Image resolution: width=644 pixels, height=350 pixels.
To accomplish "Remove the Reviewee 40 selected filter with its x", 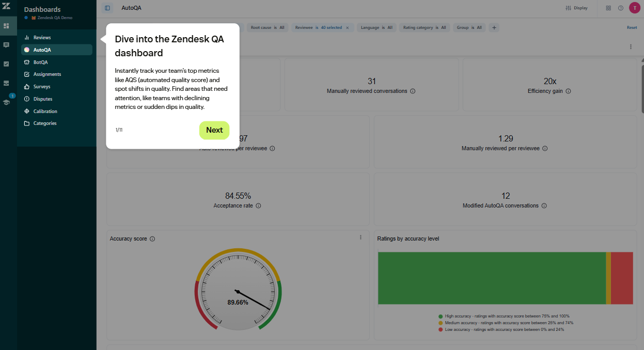I will point(347,27).
